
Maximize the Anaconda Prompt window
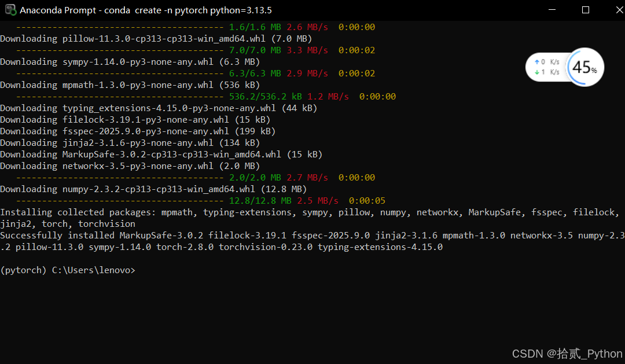[x=586, y=10]
